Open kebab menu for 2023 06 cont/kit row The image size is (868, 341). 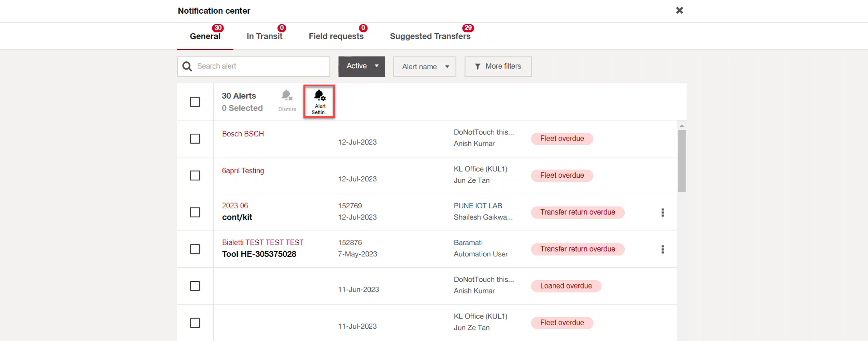(663, 212)
